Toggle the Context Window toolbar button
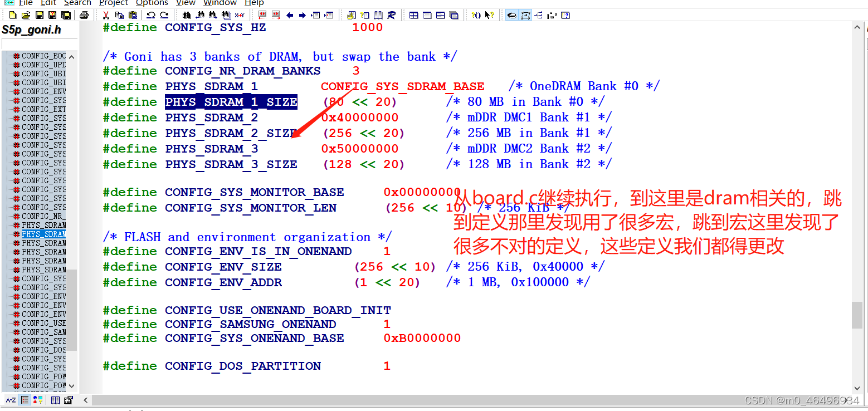This screenshot has height=411, width=868. click(x=512, y=15)
